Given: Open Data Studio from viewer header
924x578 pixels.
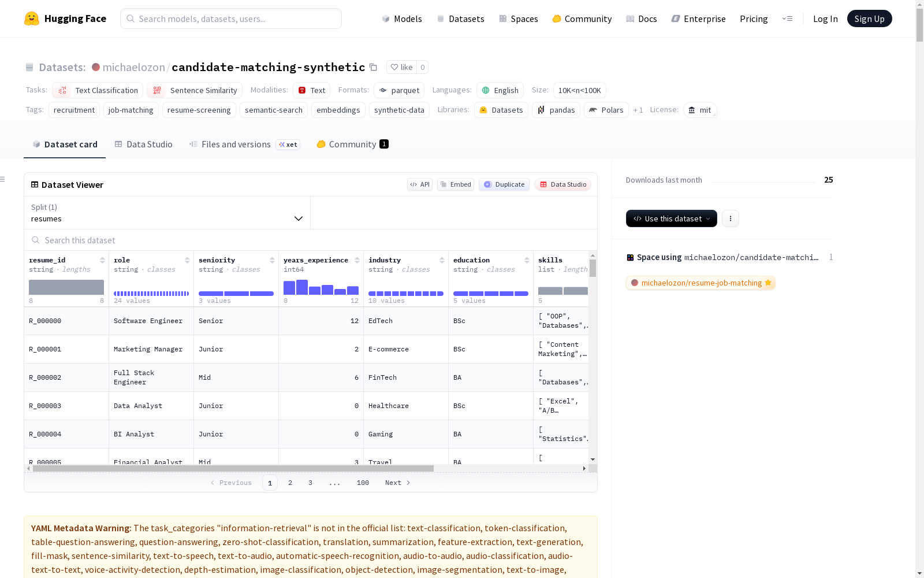Looking at the screenshot, I should [562, 184].
